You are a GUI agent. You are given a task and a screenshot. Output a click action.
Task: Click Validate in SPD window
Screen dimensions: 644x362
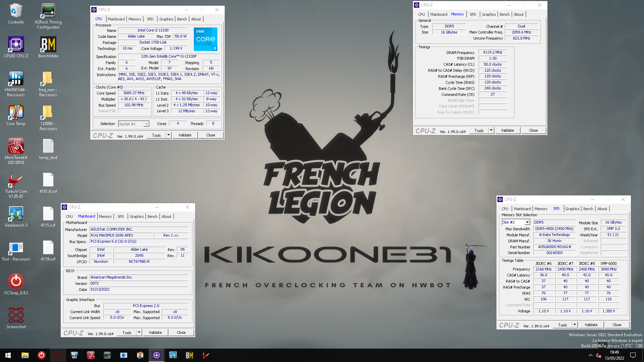click(591, 325)
